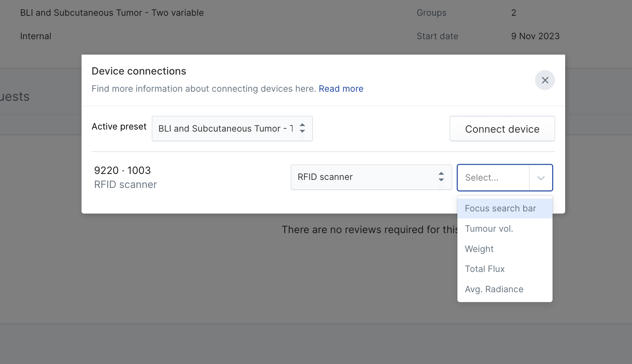Click the Select... search input field
632x364 pixels.
pos(493,177)
